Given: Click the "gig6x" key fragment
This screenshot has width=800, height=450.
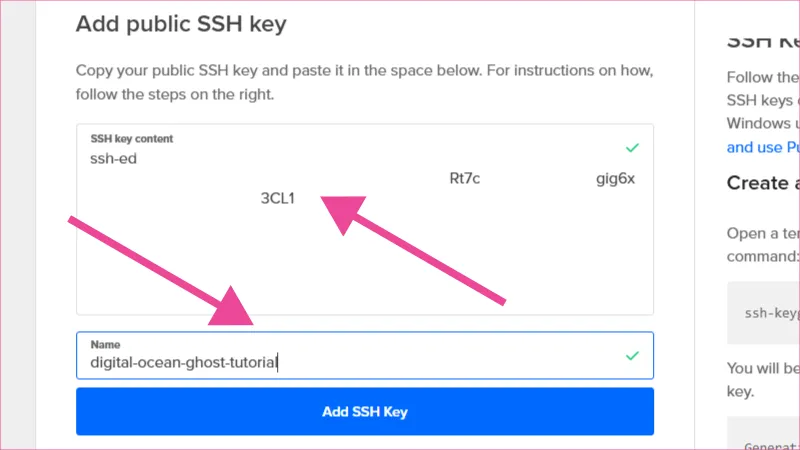Looking at the screenshot, I should [x=615, y=179].
